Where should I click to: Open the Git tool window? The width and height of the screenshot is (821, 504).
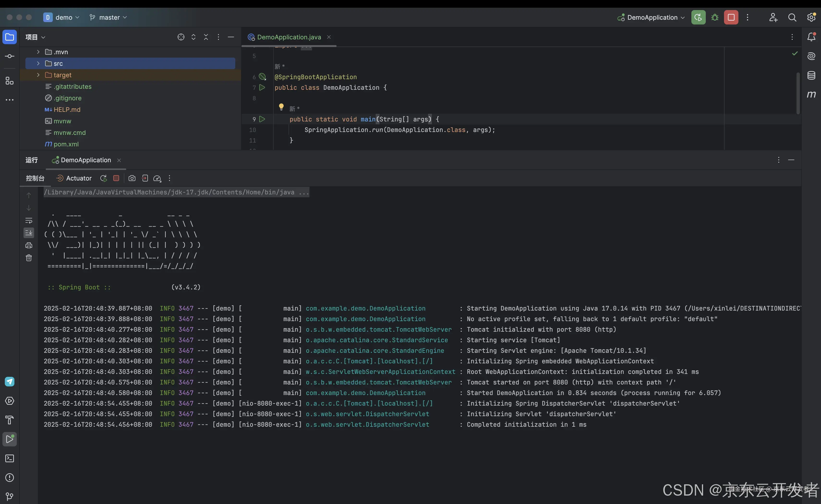coord(10,497)
